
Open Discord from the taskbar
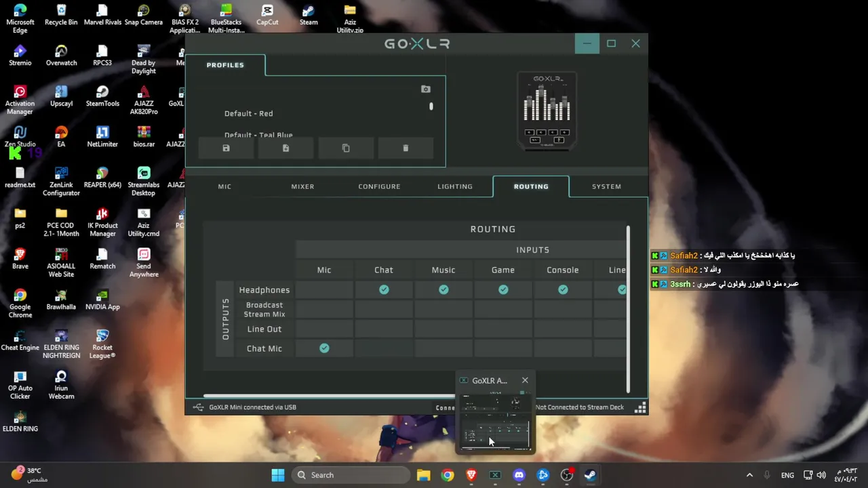click(x=519, y=475)
